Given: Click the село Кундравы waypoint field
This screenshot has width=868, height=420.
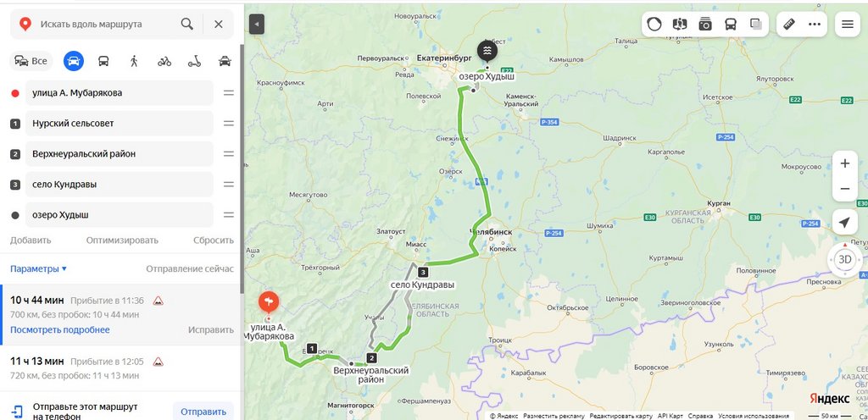Looking at the screenshot, I should point(119,184).
